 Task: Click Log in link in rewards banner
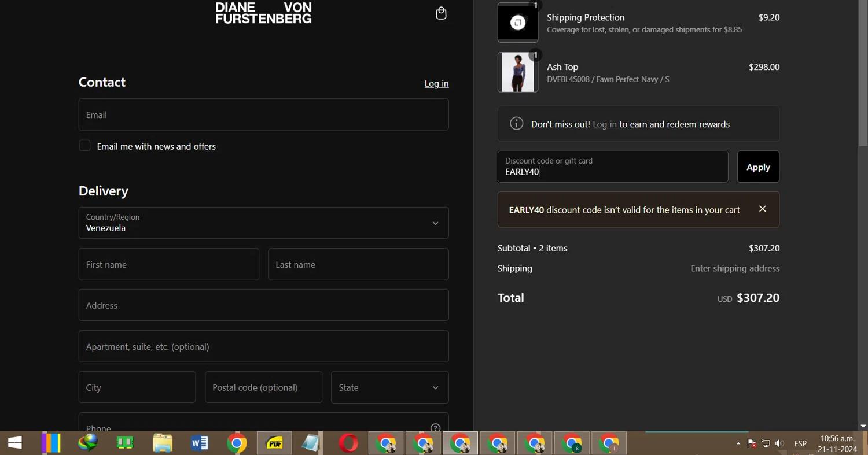(605, 124)
